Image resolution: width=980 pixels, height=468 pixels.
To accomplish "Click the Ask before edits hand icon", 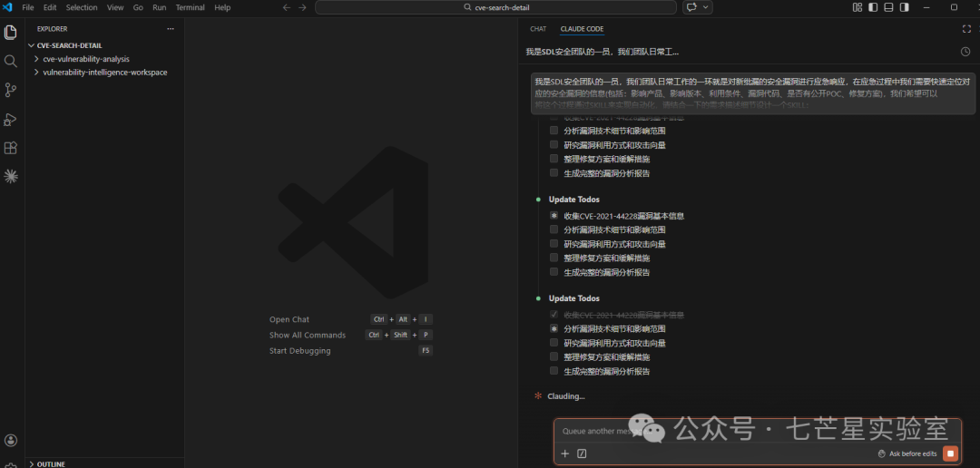I will point(882,453).
